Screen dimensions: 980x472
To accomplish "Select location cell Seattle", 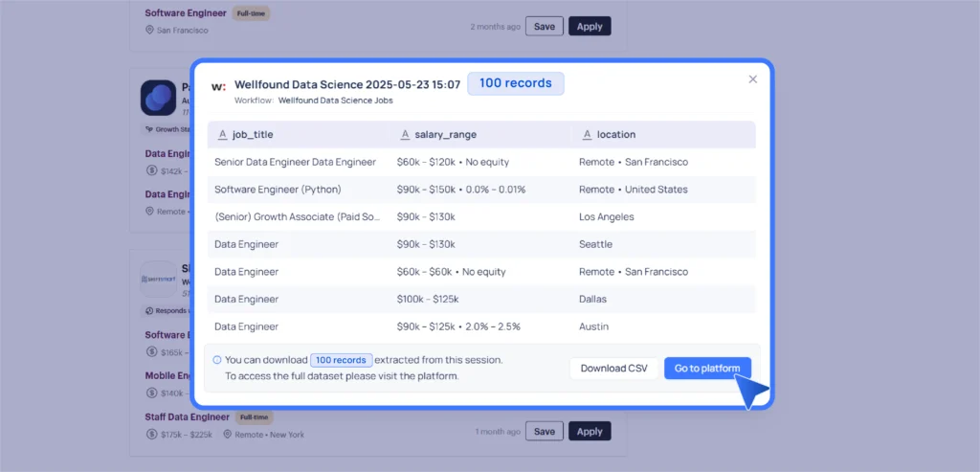I will pos(595,244).
